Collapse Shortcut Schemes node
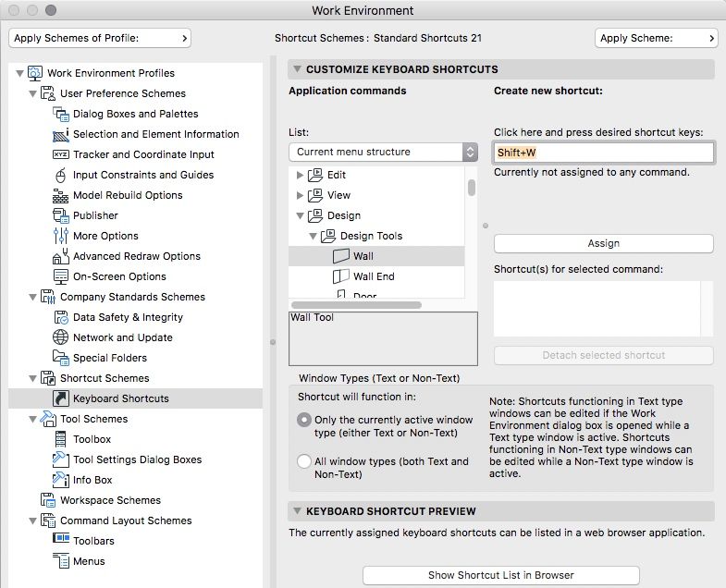Viewport: 726px width, 588px height. pyautogui.click(x=33, y=378)
